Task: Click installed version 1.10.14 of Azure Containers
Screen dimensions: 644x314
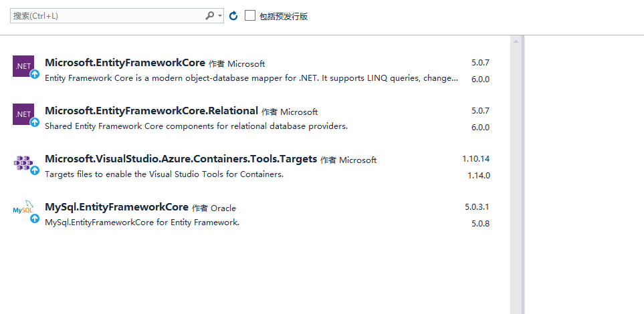Action: (x=475, y=159)
